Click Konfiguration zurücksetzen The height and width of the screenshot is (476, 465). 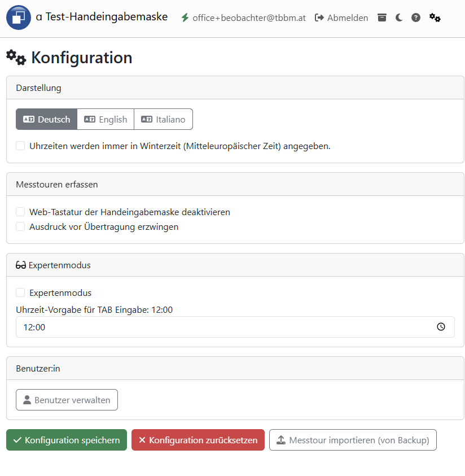[198, 440]
